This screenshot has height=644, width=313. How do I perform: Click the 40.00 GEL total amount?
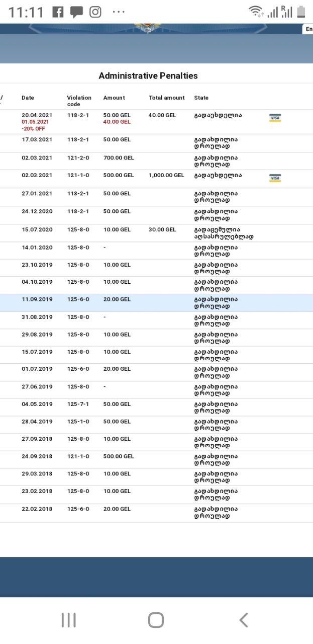click(162, 115)
